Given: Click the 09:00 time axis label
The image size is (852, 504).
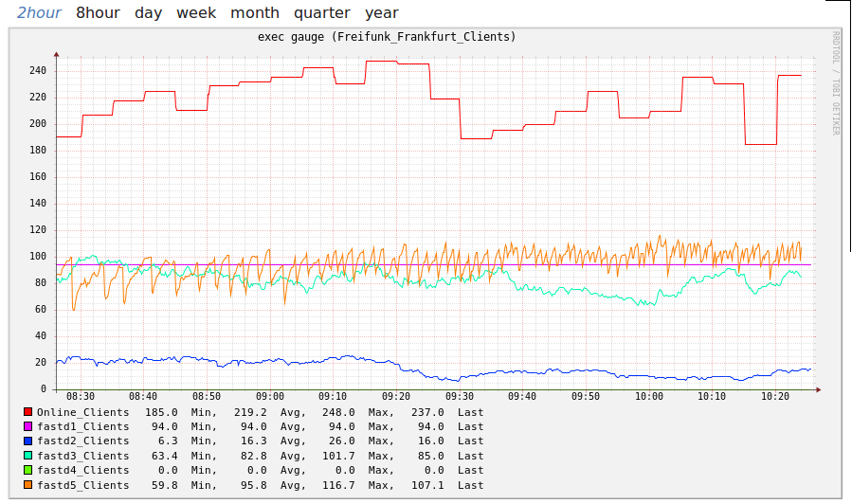Looking at the screenshot, I should tap(270, 397).
